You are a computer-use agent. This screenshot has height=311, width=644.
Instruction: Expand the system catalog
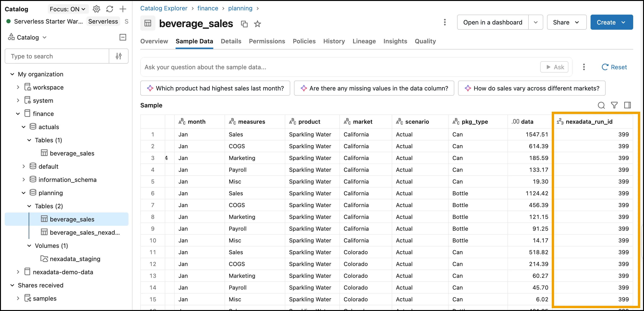click(x=18, y=100)
